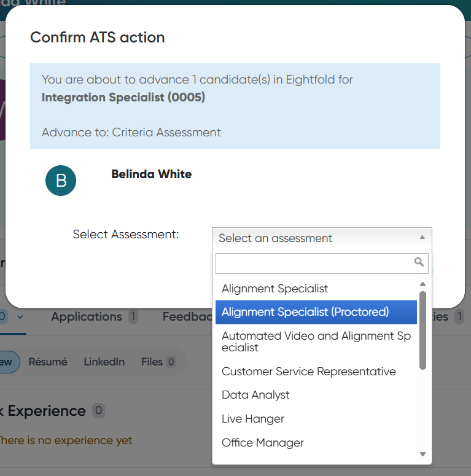Choose the Alignment Specialist option
471x476 pixels.
point(275,289)
